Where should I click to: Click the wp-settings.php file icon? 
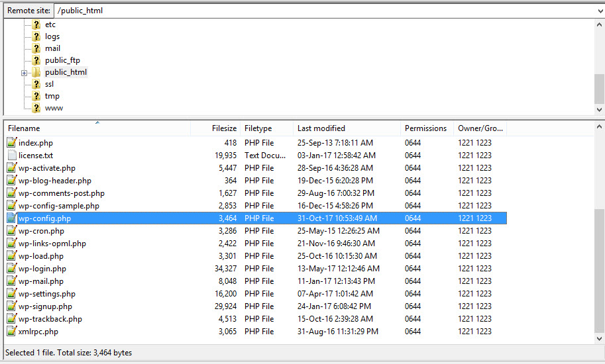pyautogui.click(x=12, y=293)
